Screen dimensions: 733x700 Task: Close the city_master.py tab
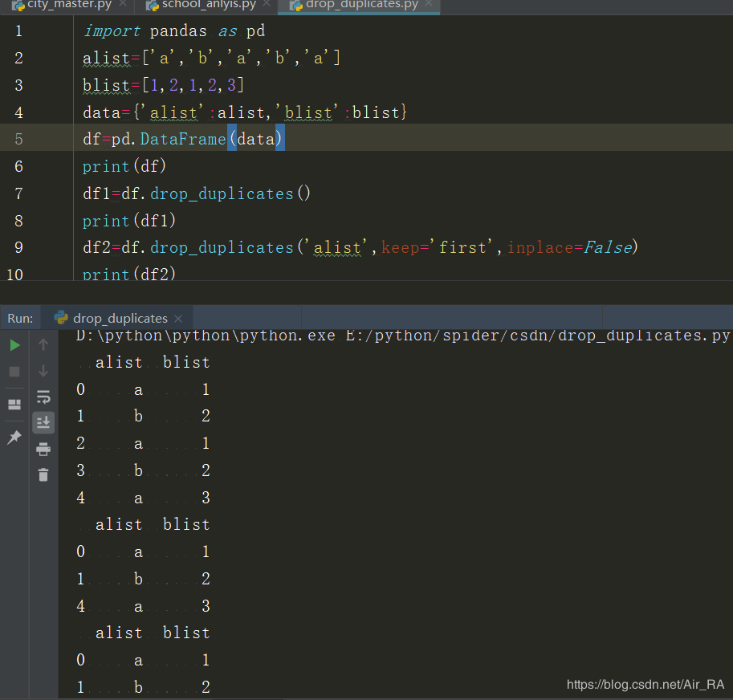click(x=123, y=4)
